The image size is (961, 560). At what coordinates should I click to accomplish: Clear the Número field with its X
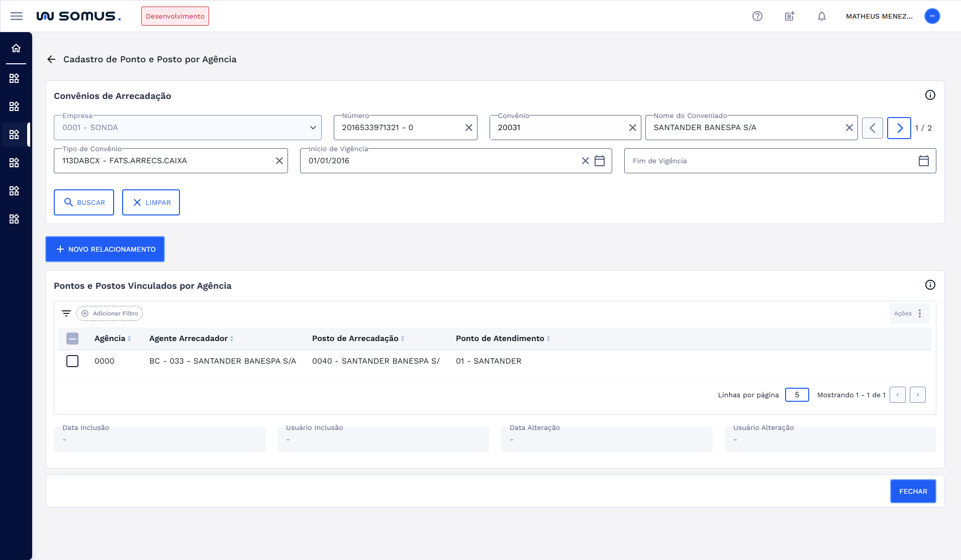469,128
